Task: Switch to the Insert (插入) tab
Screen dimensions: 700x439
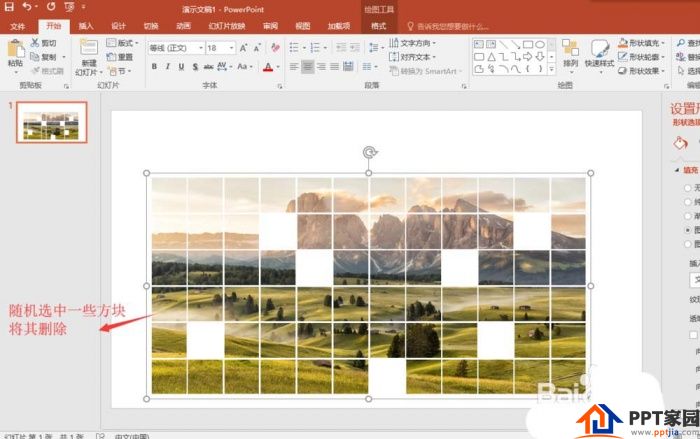Action: (x=86, y=26)
